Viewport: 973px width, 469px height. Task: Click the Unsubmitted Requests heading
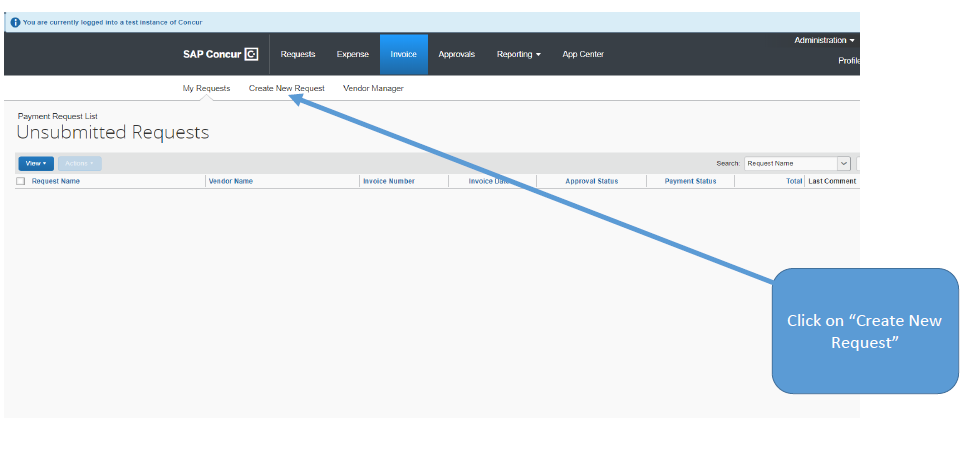(x=113, y=132)
